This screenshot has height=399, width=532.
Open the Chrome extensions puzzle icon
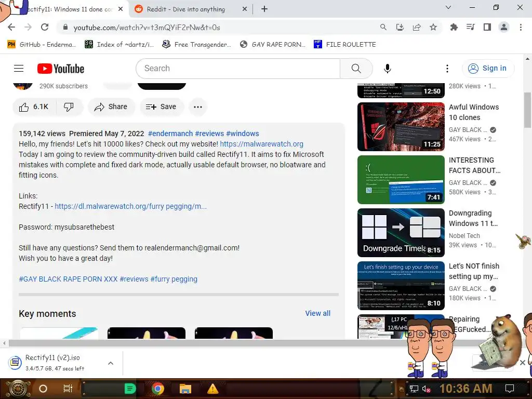454,27
